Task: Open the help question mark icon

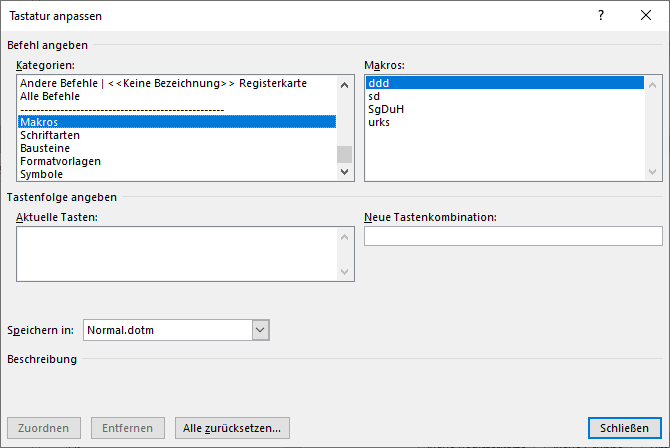Action: (x=601, y=15)
